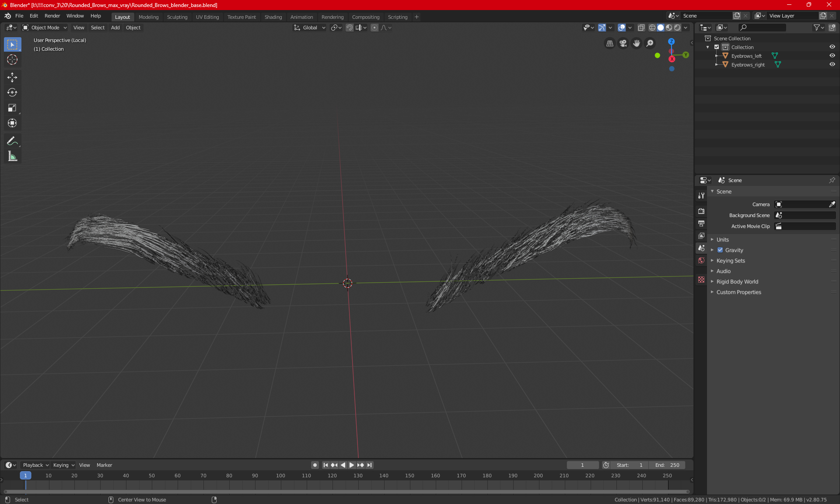Expand the Rigid Body World panel
This screenshot has width=840, height=504.
coord(737,282)
